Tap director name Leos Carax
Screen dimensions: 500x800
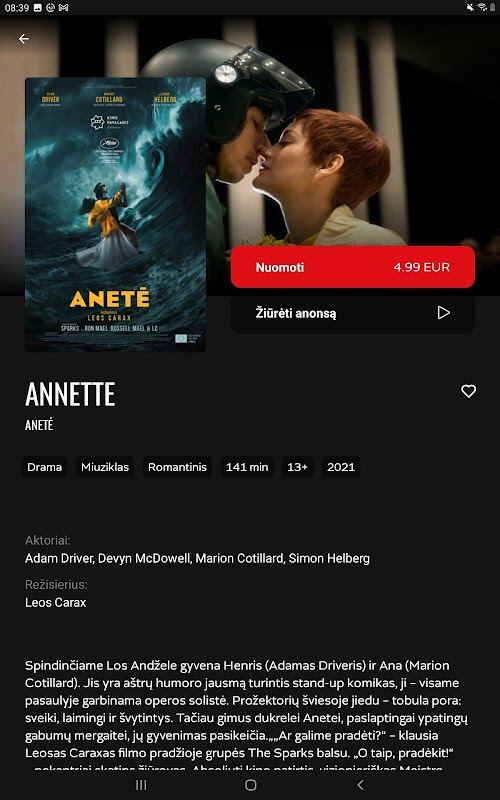coord(56,603)
